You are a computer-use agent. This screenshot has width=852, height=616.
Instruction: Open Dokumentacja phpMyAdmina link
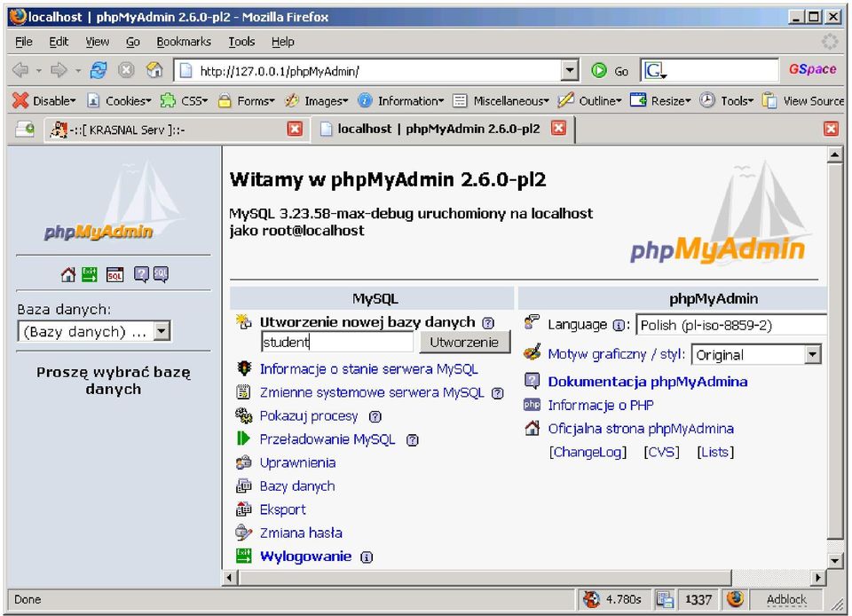tap(648, 382)
